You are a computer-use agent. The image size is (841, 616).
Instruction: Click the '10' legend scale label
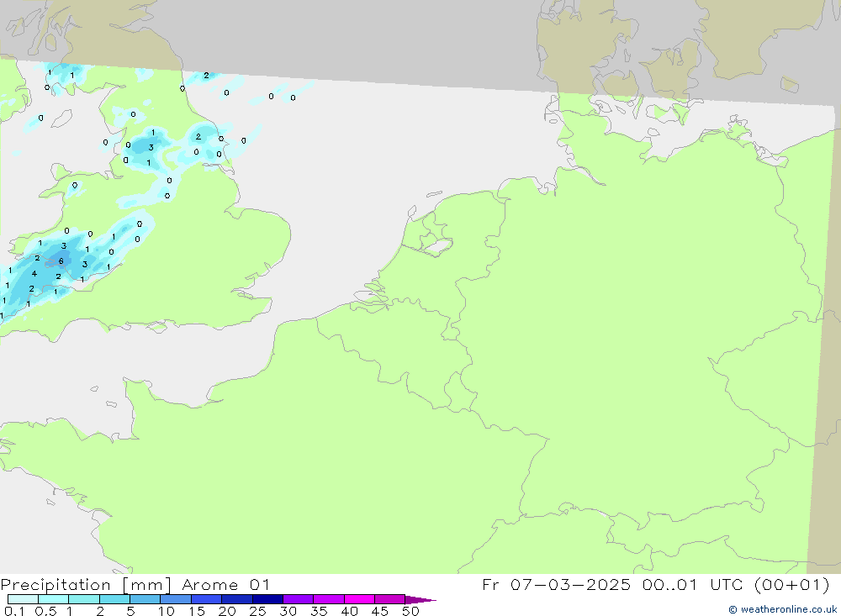[167, 611]
